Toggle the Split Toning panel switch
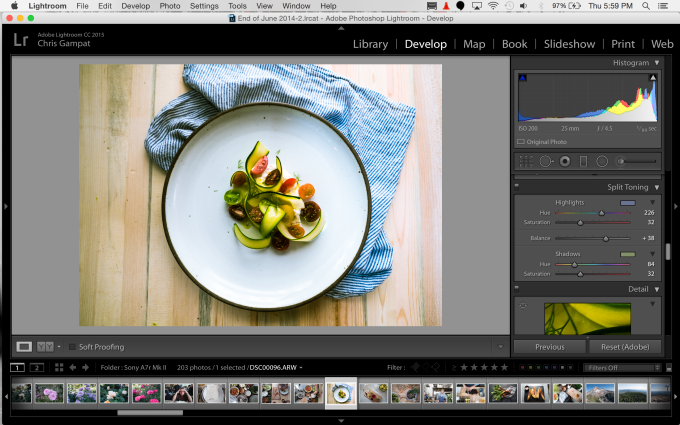680x425 pixels. (517, 187)
